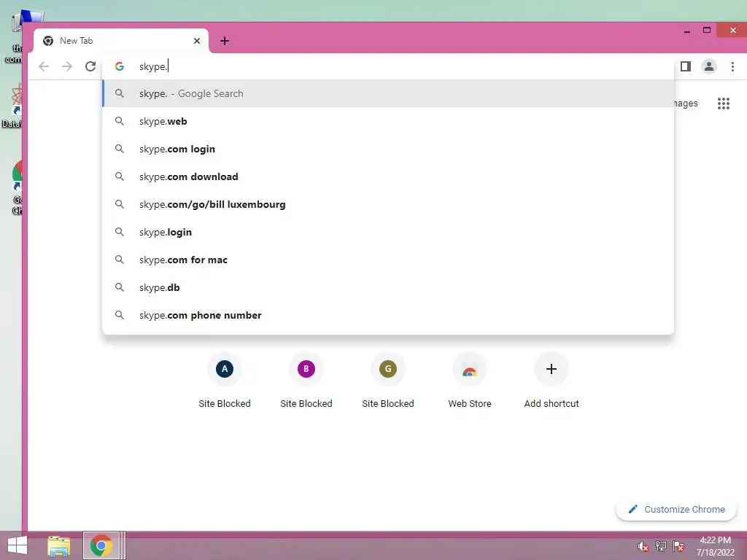Click the network tray icon

click(661, 546)
